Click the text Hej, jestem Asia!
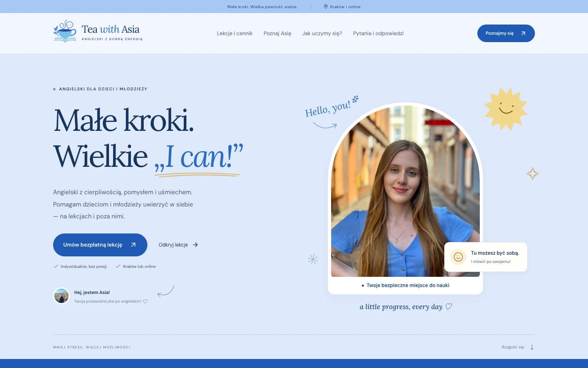This screenshot has height=368, width=588. (x=92, y=292)
